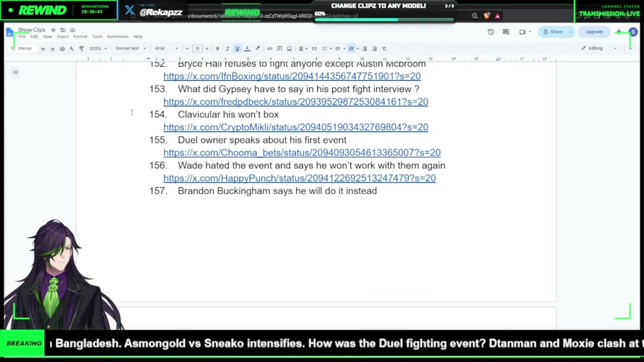644x362 pixels.
Task: Open the Arial font dropdown
Action: [x=166, y=49]
